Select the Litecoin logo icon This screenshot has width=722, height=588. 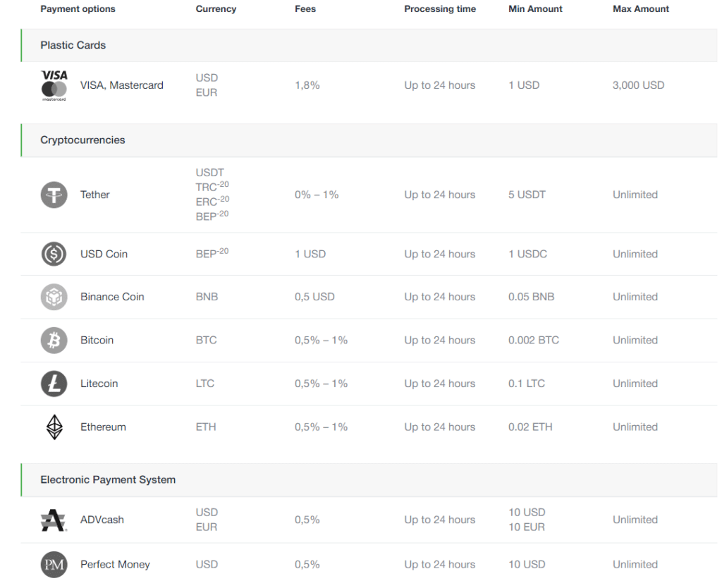(54, 384)
